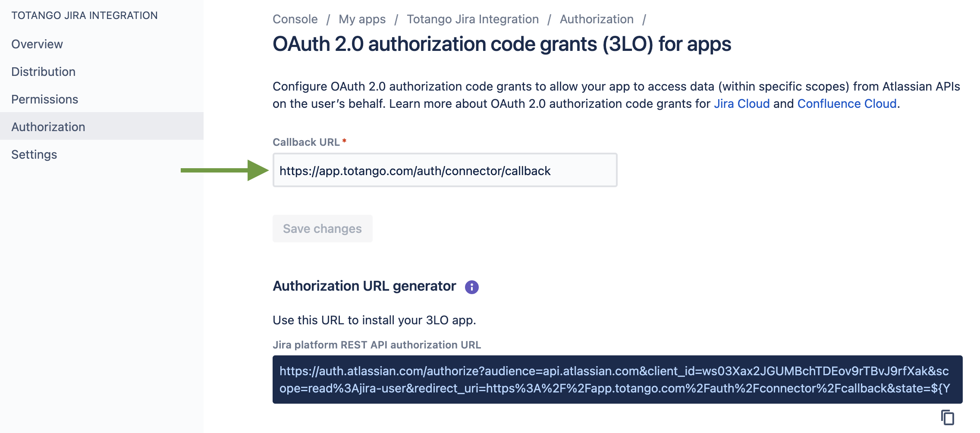Click the Save changes button
The height and width of the screenshot is (433, 980).
click(x=322, y=229)
